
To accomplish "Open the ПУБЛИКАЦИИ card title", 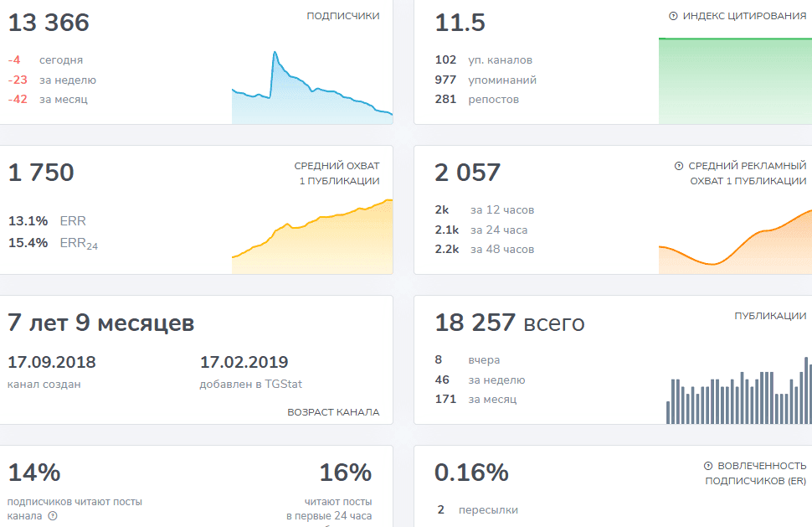I will click(x=770, y=316).
